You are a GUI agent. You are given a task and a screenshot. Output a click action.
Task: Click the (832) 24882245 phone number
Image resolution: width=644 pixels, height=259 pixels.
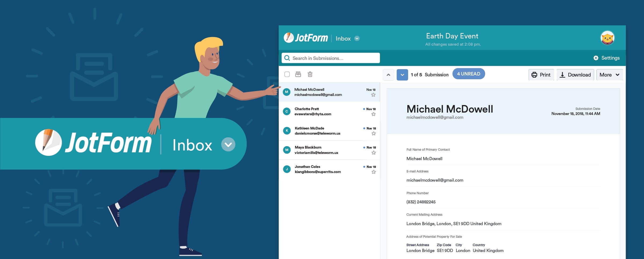point(421,202)
